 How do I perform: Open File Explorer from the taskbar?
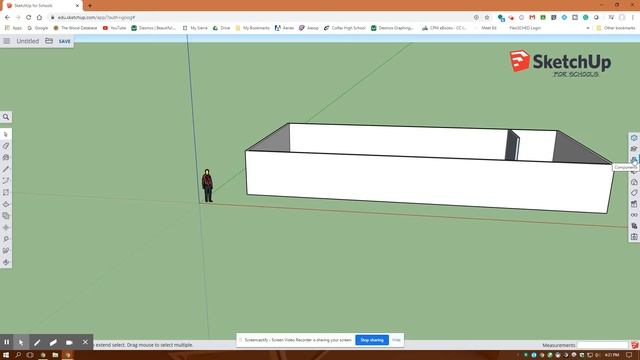click(x=55, y=355)
